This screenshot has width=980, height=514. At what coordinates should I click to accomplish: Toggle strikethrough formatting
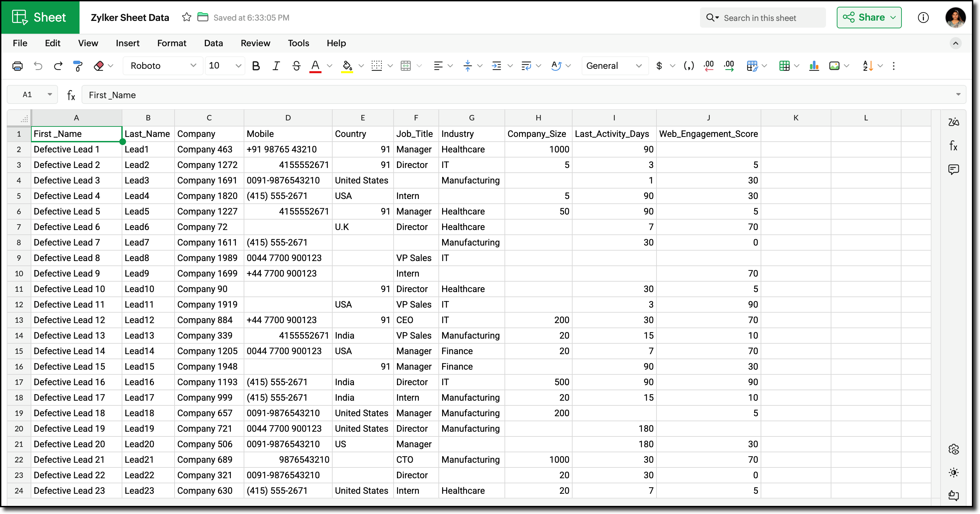click(296, 66)
